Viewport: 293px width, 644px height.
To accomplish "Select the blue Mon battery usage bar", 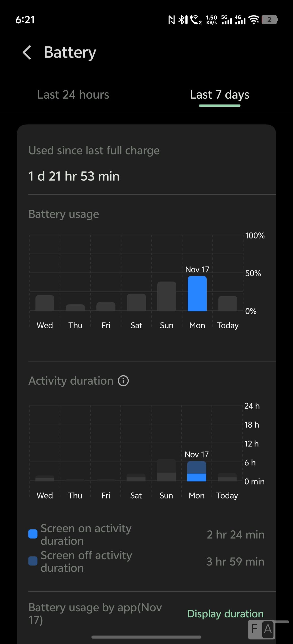I will (x=197, y=294).
